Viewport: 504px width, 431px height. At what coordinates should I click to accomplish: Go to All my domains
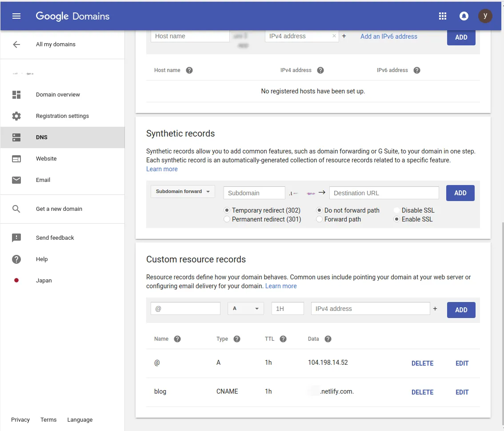(56, 44)
